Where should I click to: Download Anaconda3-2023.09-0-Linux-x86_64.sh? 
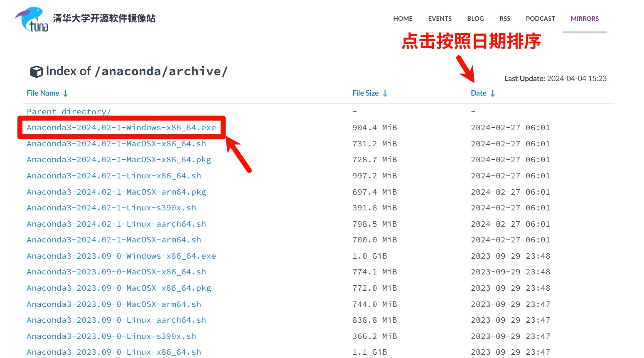[114, 352]
